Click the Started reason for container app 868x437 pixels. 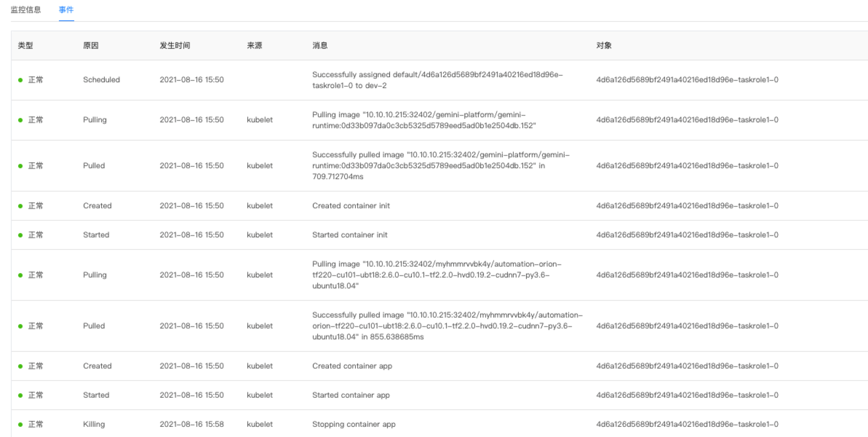point(96,395)
